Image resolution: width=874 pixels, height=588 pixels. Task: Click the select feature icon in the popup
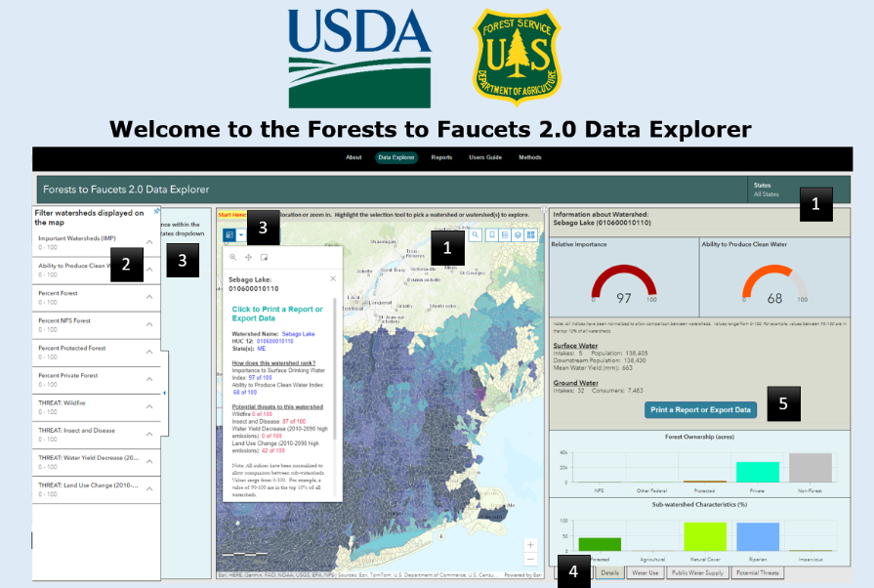265,258
